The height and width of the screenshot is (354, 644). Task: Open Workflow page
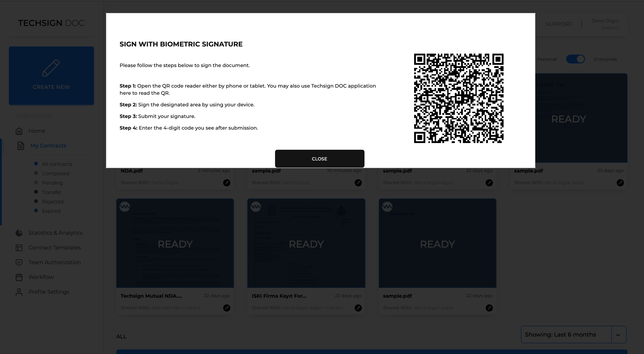[x=41, y=277]
